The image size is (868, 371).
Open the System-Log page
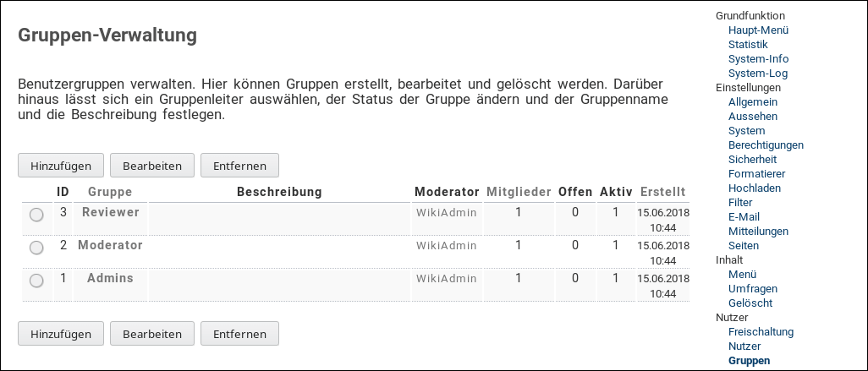pyautogui.click(x=757, y=74)
